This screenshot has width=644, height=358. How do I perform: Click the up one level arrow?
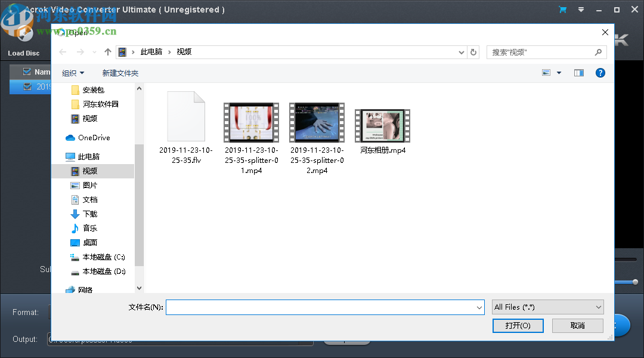coord(108,52)
